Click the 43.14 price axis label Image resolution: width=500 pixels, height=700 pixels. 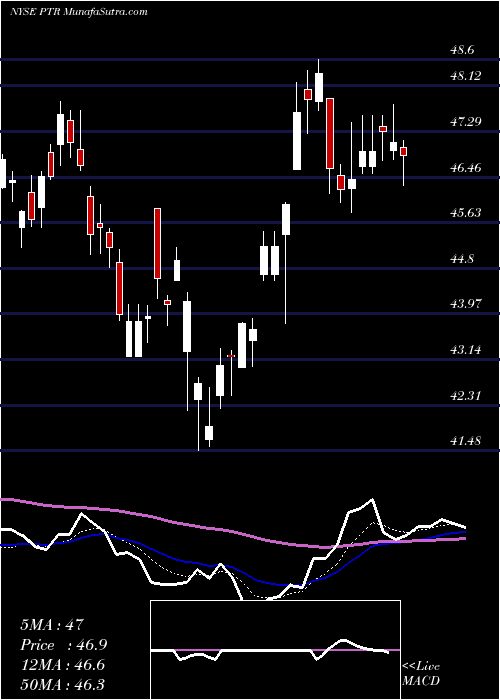coord(467,350)
